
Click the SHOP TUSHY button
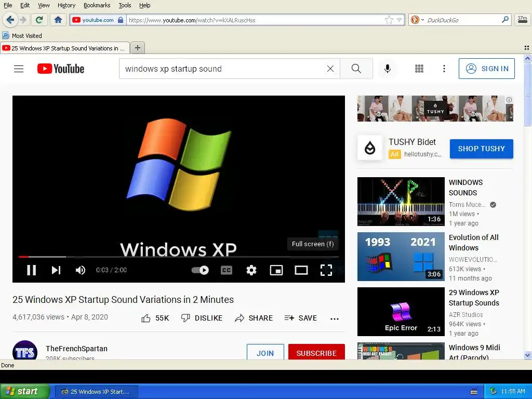point(482,149)
